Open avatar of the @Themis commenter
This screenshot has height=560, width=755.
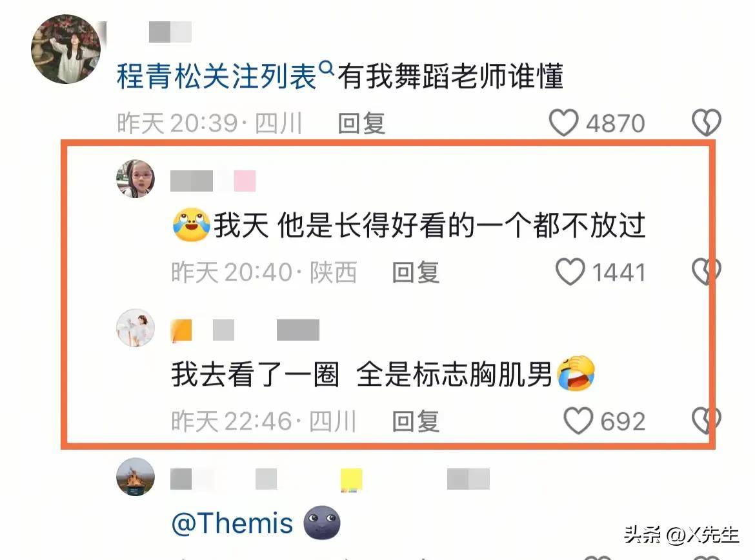pyautogui.click(x=136, y=477)
